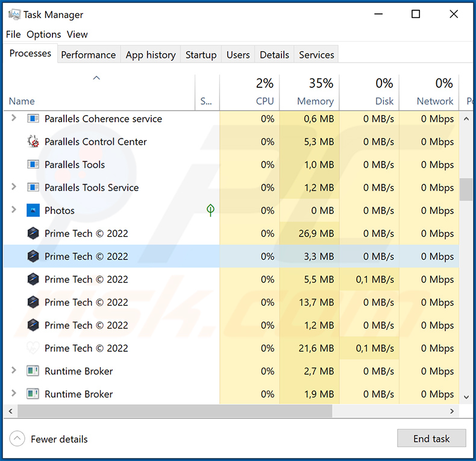
Task: Click the highlighted Prime Tech process icon
Action: (33, 256)
